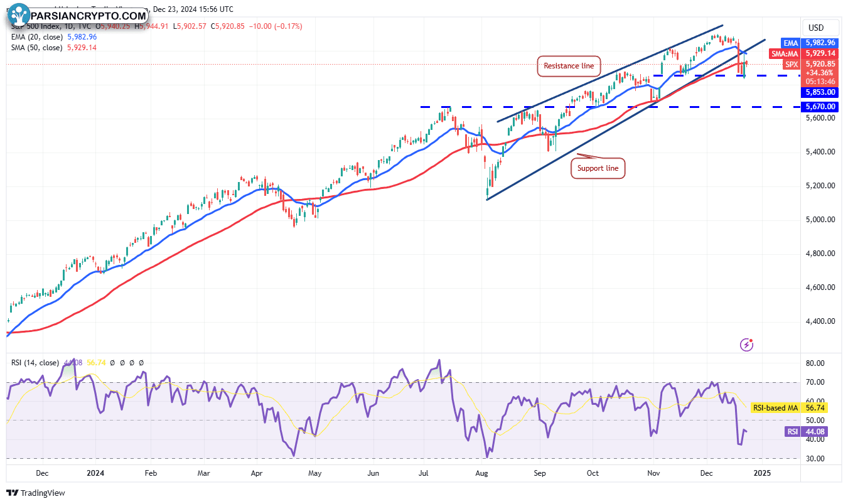Screen dimensions: 848x504
Task: Click the 5,400.00 price axis value
Action: tap(820, 152)
